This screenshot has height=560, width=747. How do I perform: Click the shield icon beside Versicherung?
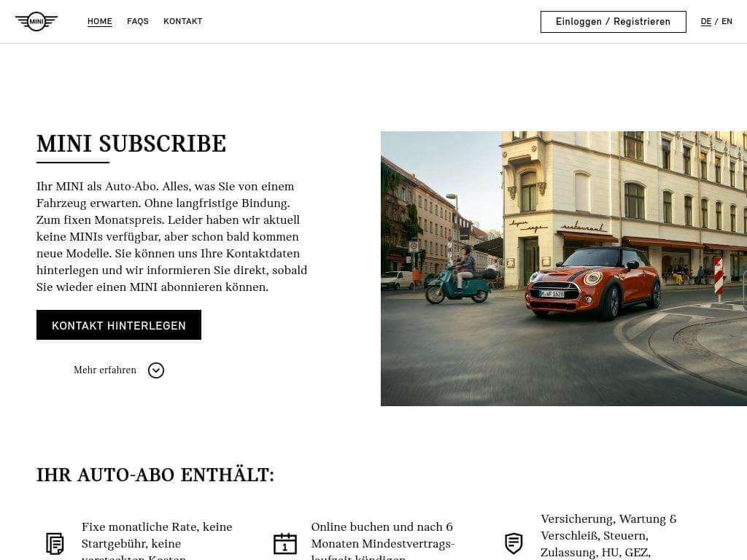(514, 543)
